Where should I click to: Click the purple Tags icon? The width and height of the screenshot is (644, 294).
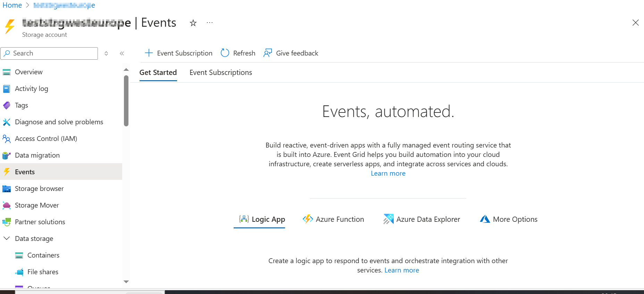pos(7,106)
